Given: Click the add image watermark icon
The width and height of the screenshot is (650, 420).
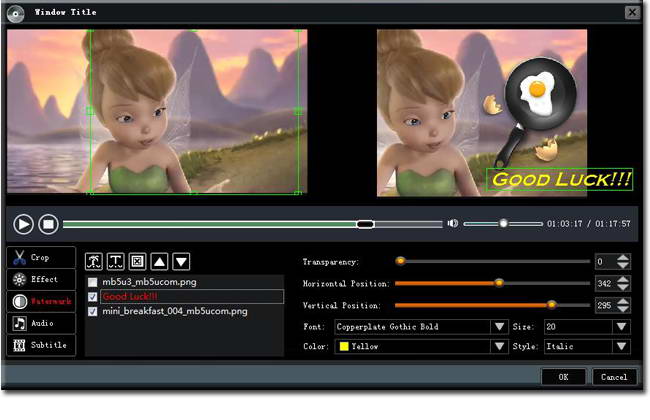Looking at the screenshot, I should coord(94,262).
